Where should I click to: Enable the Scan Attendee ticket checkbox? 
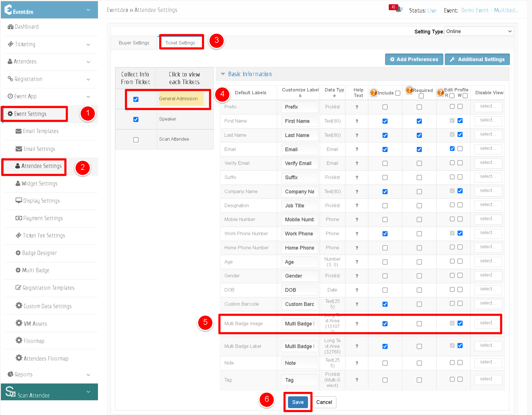click(x=136, y=140)
